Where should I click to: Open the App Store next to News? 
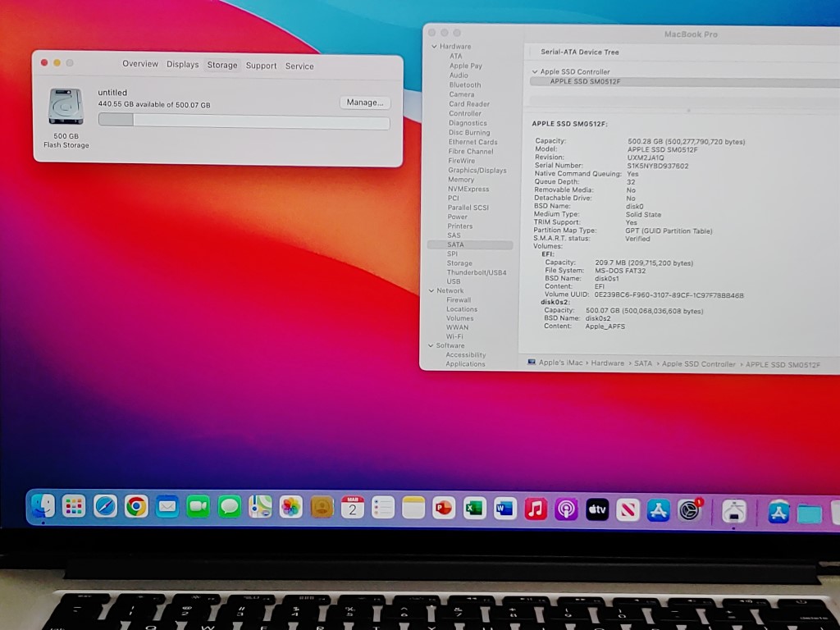[659, 510]
